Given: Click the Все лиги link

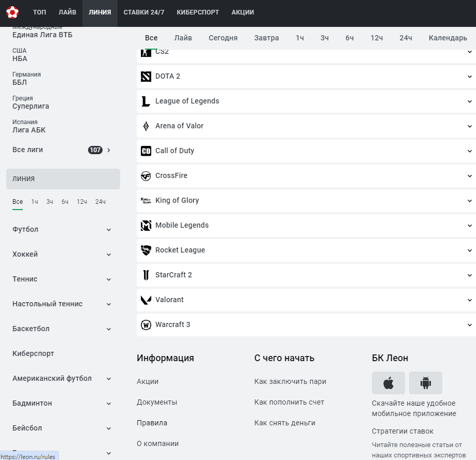Looking at the screenshot, I should pyautogui.click(x=27, y=150).
